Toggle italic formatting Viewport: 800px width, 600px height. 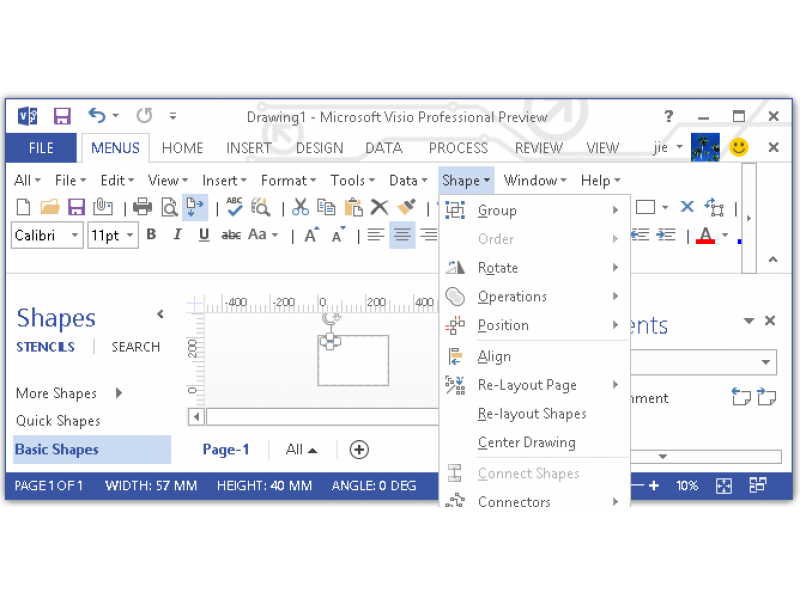177,235
